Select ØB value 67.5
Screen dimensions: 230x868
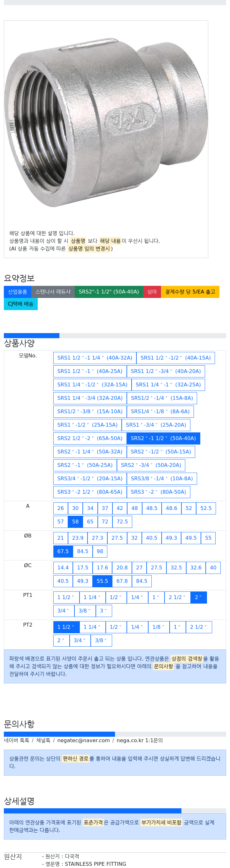pos(63,551)
